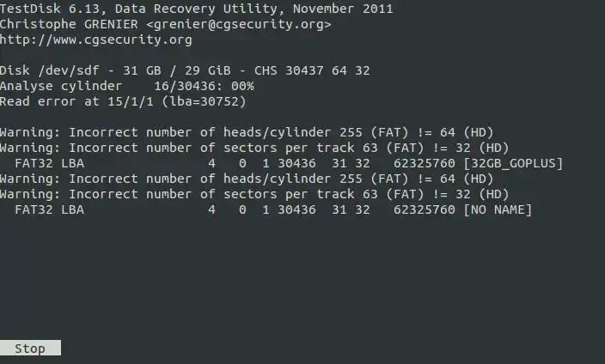This screenshot has height=364, width=605.
Task: Click the Disk /dev/sdf info line
Action: 185,70
